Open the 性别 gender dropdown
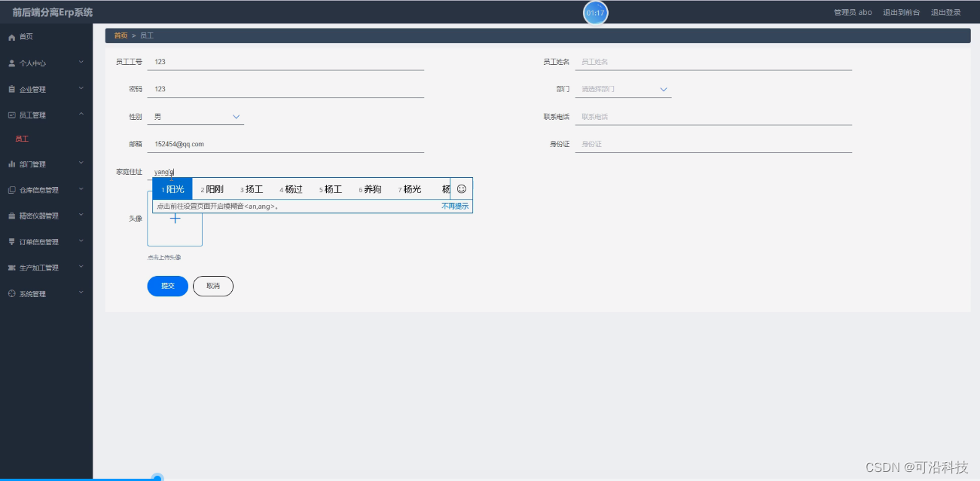 (196, 117)
